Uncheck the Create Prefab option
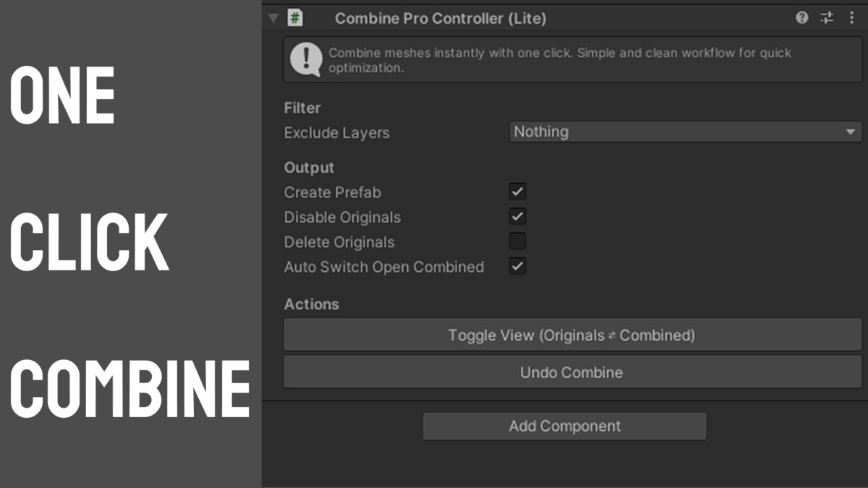 518,192
